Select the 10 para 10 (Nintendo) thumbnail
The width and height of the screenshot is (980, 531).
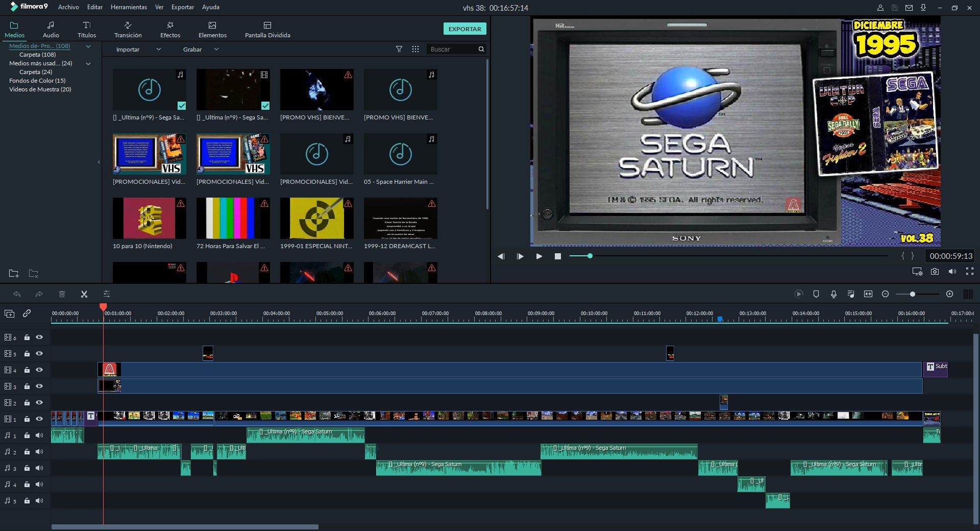click(150, 219)
